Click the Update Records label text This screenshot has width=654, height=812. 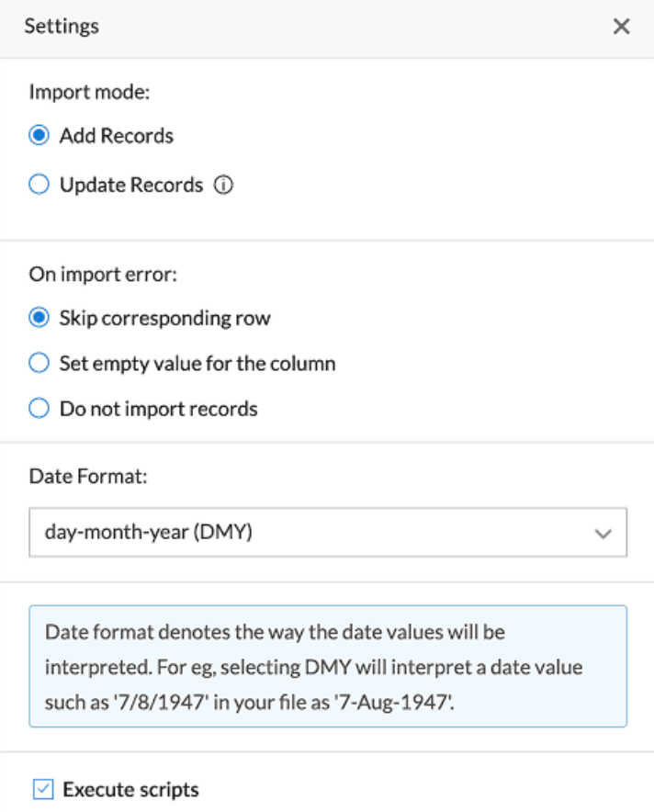click(131, 186)
